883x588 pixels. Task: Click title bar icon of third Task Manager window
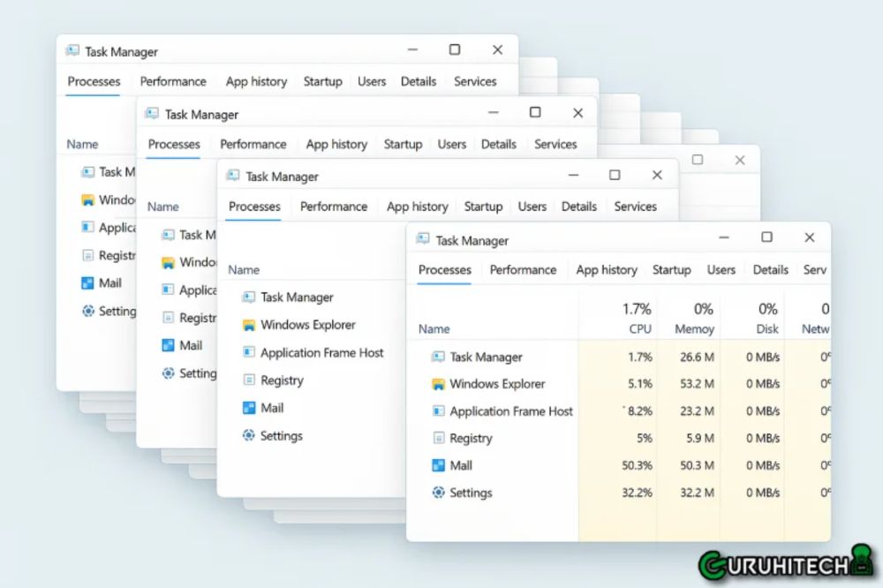point(232,175)
